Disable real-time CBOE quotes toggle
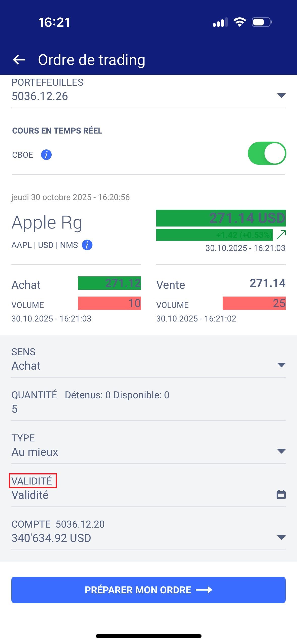The height and width of the screenshot is (644, 297). 267,153
